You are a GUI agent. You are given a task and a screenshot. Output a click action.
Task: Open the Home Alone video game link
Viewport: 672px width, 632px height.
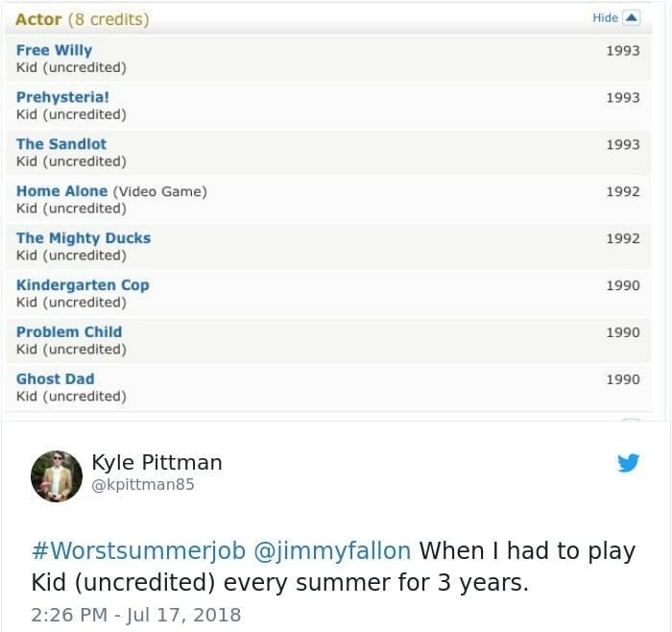click(62, 191)
